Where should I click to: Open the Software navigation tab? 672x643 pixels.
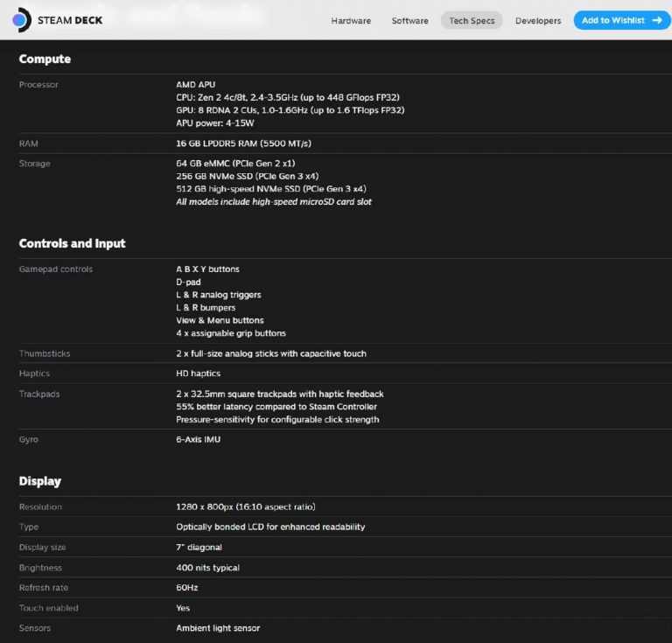point(409,21)
